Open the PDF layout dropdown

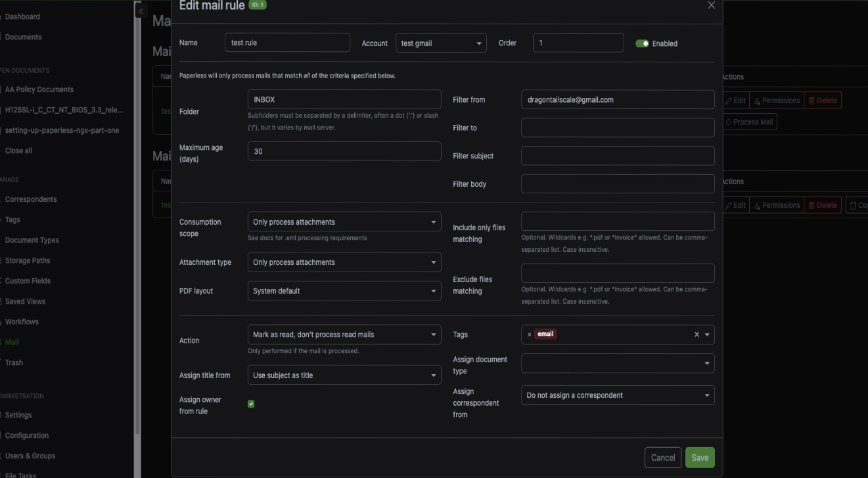click(x=344, y=291)
